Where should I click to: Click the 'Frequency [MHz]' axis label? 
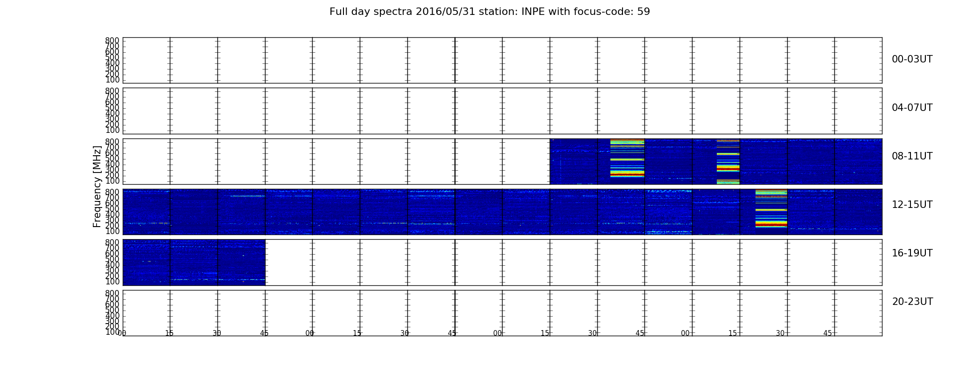[x=97, y=186]
